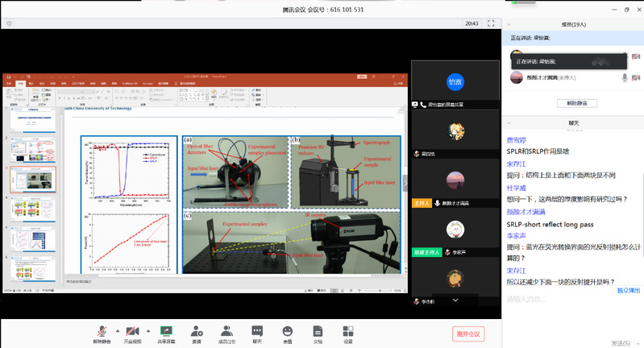The image size is (644, 348).
Task: Toggle fullscreen view of shared screen
Action: [491, 23]
